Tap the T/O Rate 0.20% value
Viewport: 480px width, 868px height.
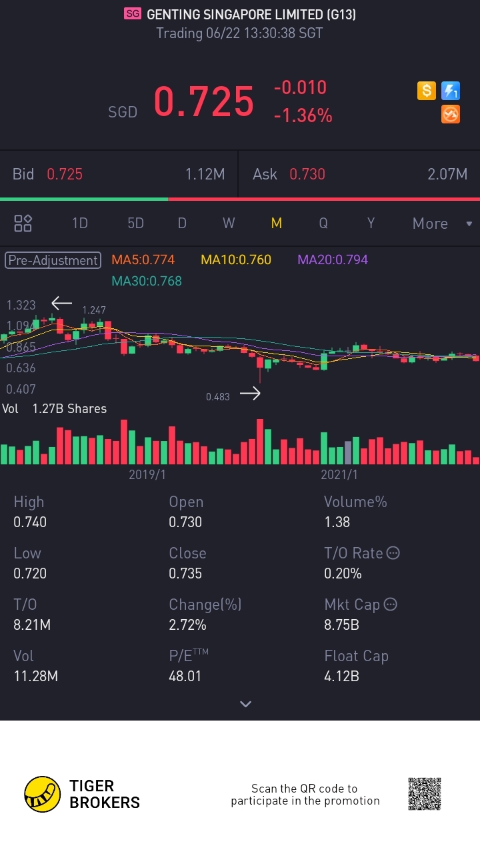(343, 573)
